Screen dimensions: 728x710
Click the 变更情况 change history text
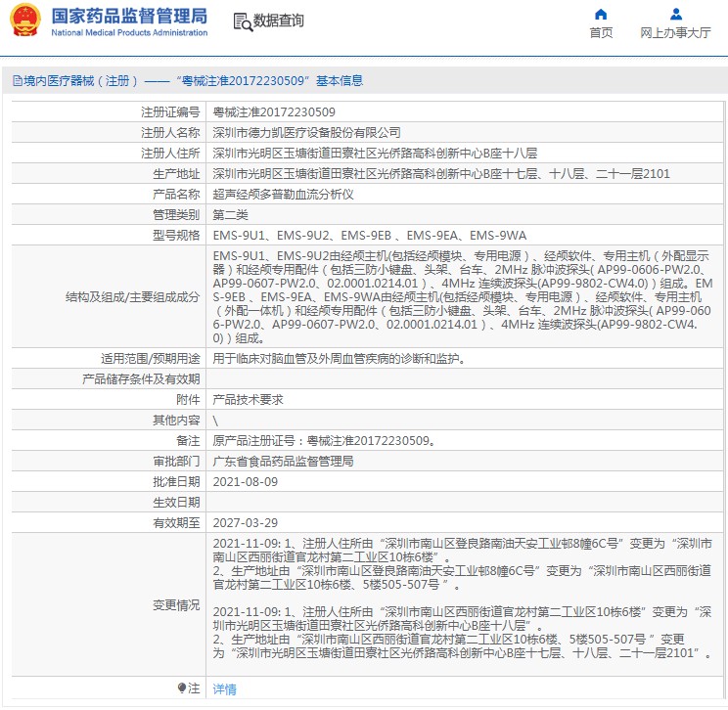(x=463, y=599)
